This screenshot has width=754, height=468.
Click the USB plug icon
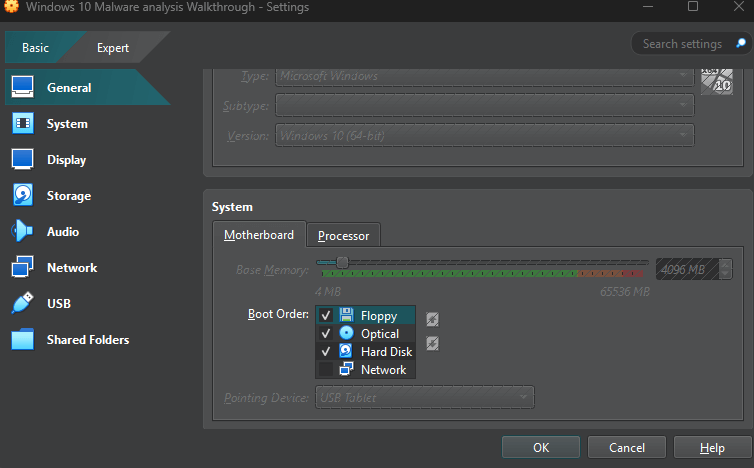pos(23,303)
